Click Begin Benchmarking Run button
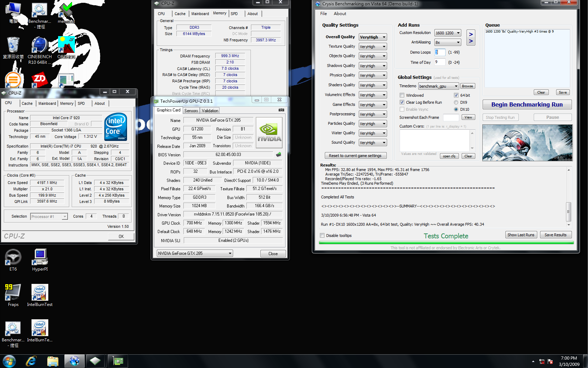588x368 pixels. [527, 104]
